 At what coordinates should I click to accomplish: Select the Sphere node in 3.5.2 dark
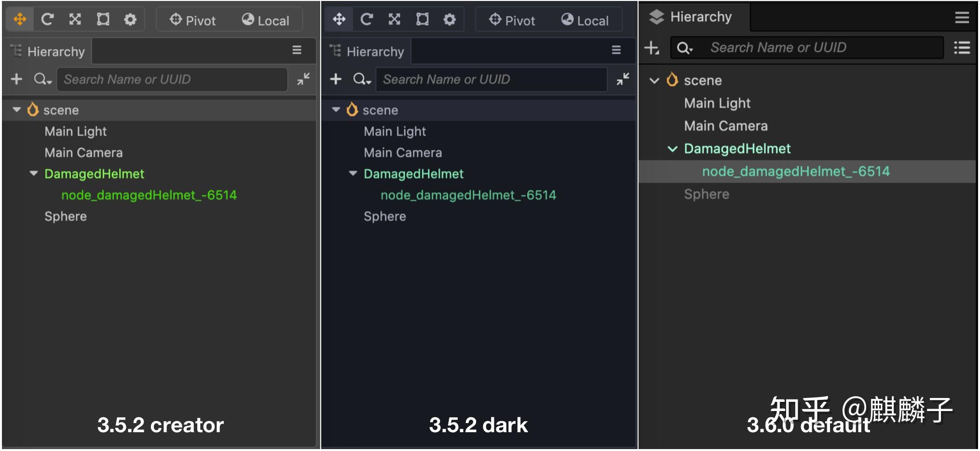[x=385, y=216]
